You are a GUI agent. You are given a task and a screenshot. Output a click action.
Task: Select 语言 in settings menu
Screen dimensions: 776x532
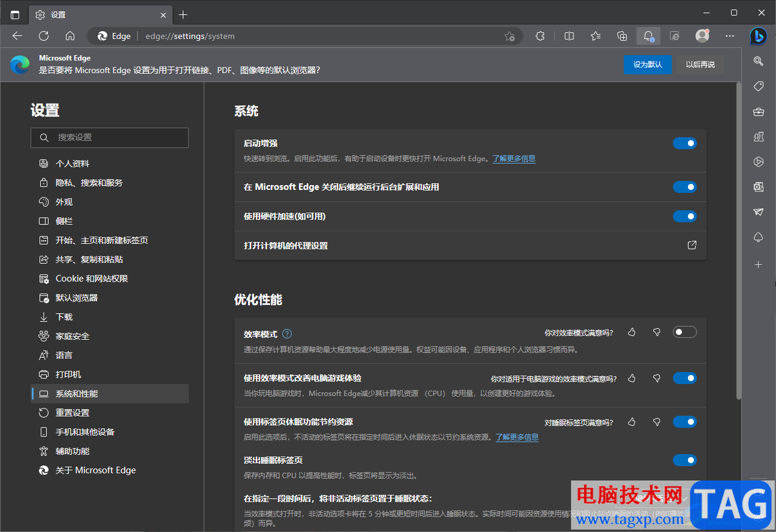(110, 355)
